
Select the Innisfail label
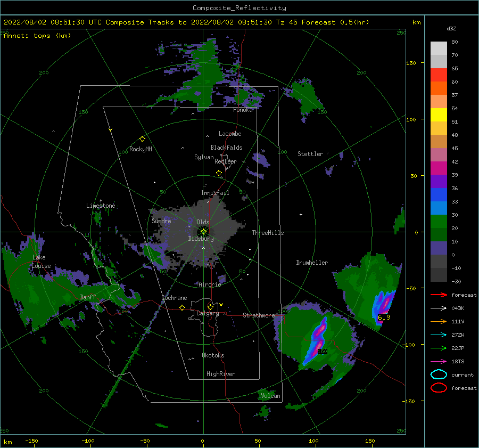(215, 193)
